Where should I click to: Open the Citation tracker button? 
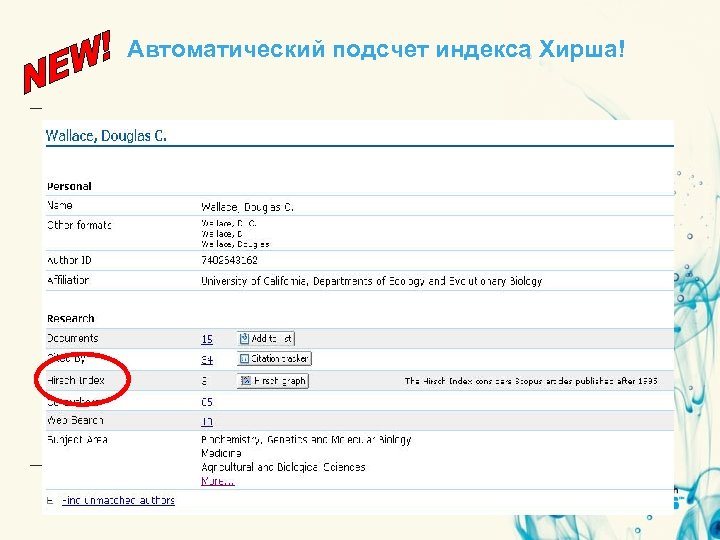[274, 359]
